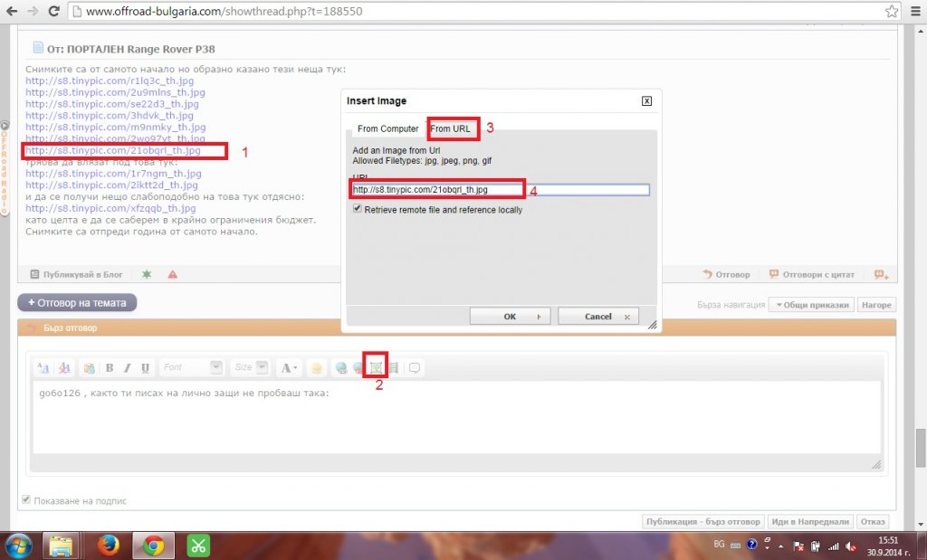927x560 pixels.
Task: Click Cancel in the Insert Image dialog
Action: pyautogui.click(x=598, y=317)
